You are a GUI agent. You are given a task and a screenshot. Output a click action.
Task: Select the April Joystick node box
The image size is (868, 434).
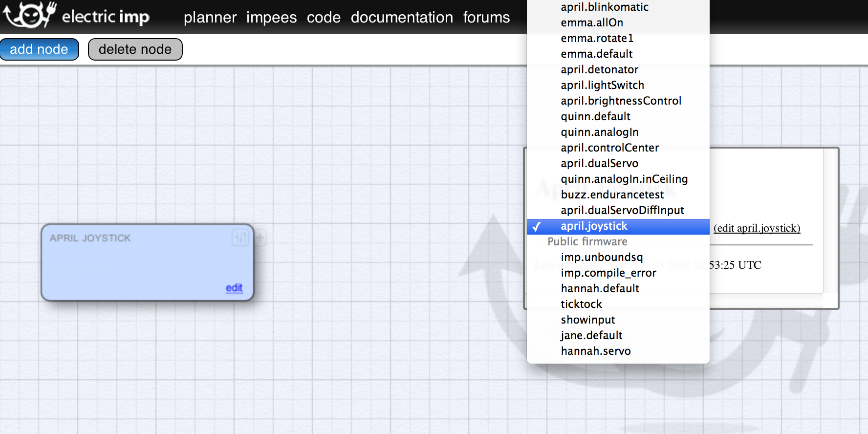[148, 262]
